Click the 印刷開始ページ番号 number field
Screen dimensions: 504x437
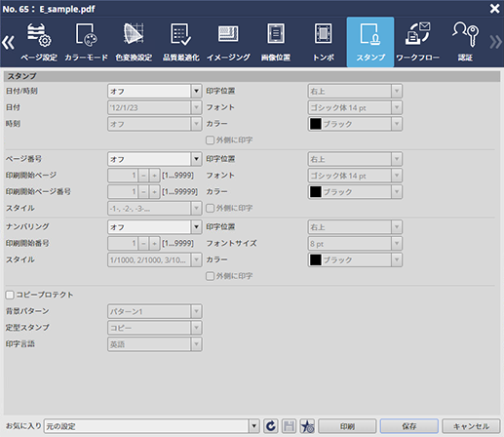tap(123, 192)
